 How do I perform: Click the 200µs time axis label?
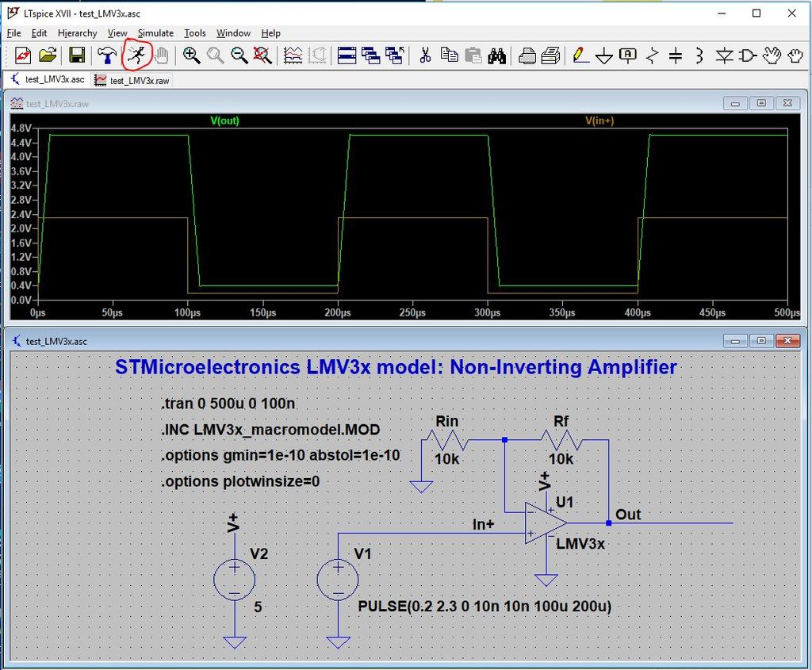coord(338,312)
